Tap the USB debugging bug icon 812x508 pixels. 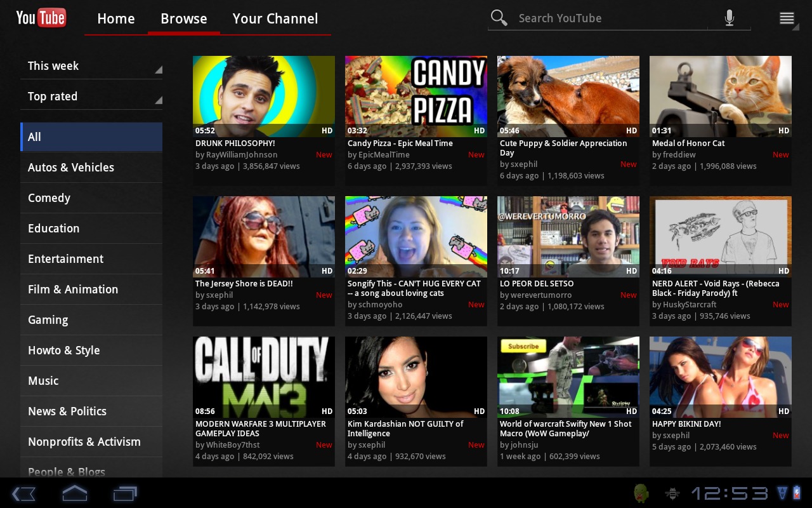tap(672, 493)
